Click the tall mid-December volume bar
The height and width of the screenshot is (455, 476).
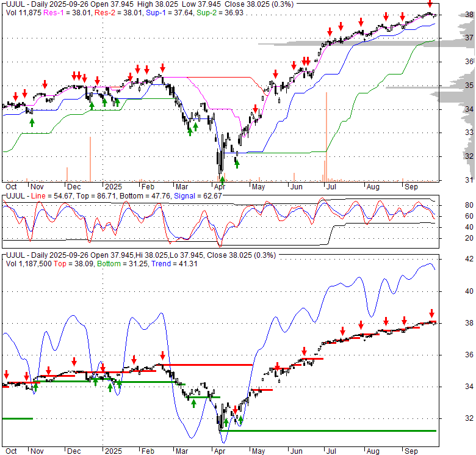pos(90,159)
